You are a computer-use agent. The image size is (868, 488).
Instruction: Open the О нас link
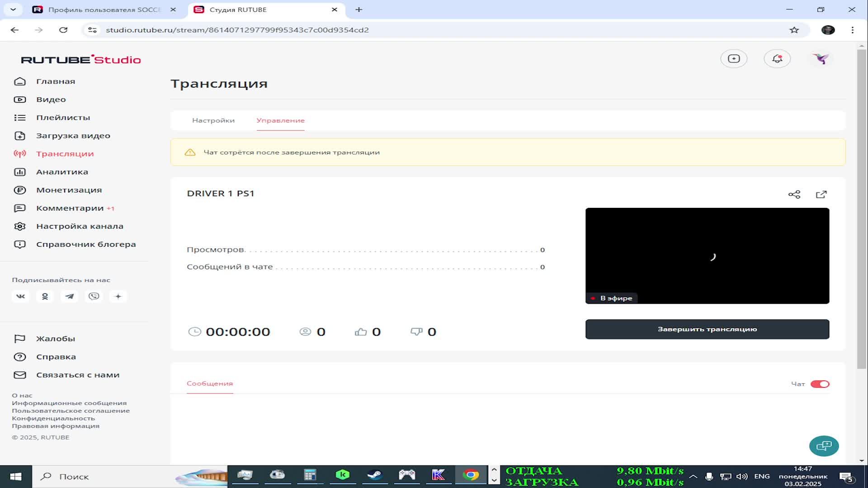(x=22, y=395)
